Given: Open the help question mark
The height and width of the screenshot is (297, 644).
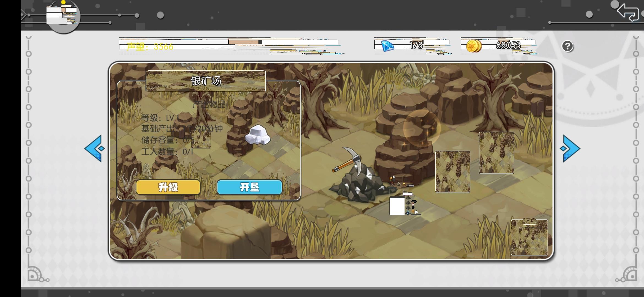Looking at the screenshot, I should (x=567, y=46).
